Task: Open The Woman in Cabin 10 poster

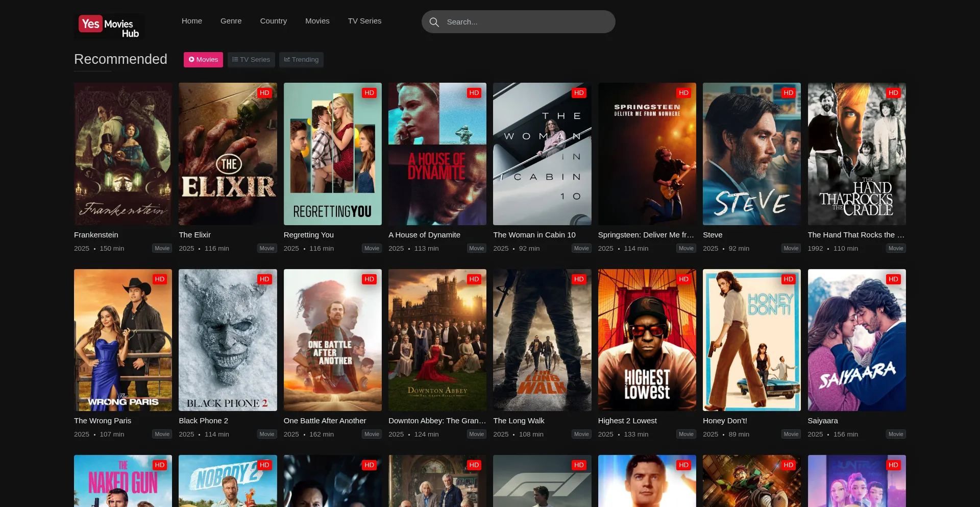Action: (542, 154)
